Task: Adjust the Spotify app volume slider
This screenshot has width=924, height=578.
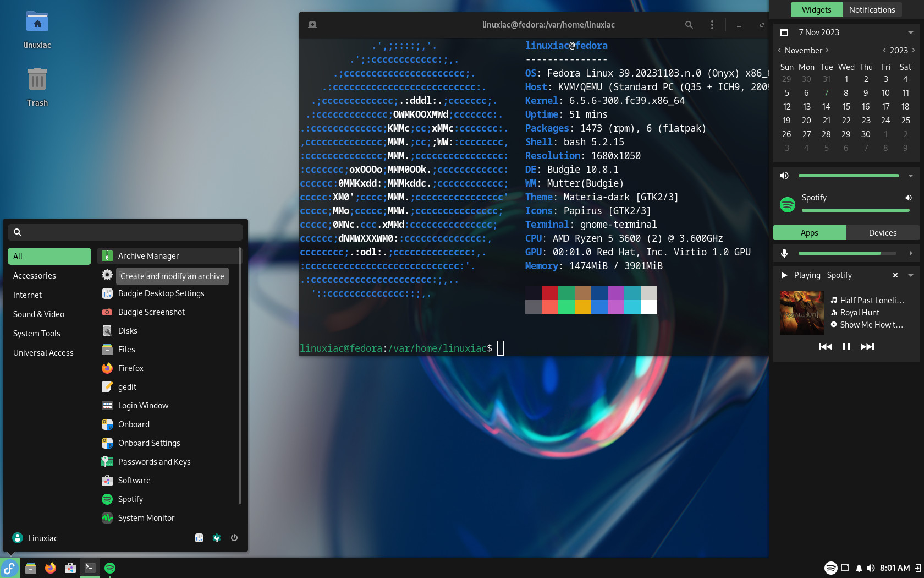Action: [x=855, y=210]
